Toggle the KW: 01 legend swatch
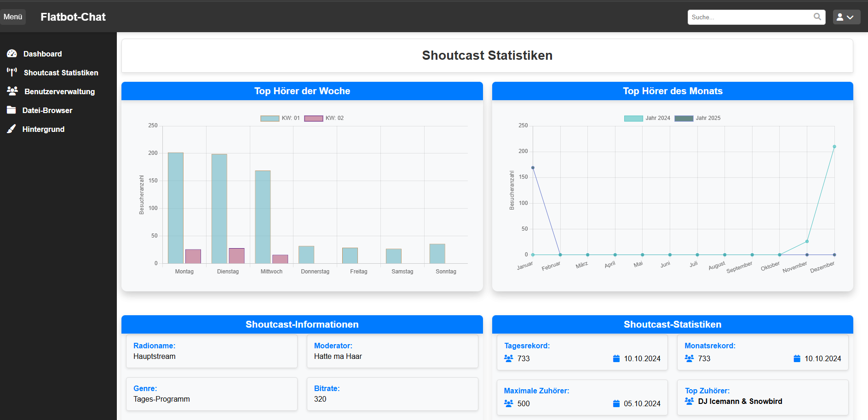This screenshot has height=420, width=868. (270, 118)
